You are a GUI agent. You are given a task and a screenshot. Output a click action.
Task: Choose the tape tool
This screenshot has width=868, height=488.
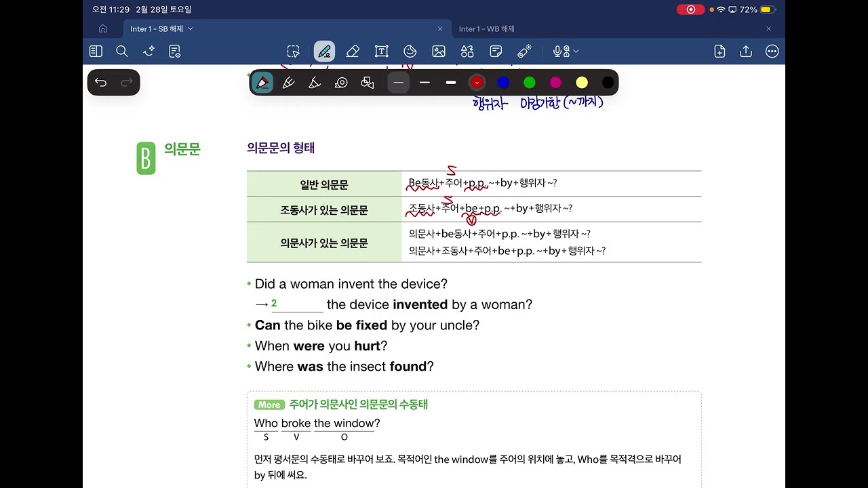tap(341, 83)
